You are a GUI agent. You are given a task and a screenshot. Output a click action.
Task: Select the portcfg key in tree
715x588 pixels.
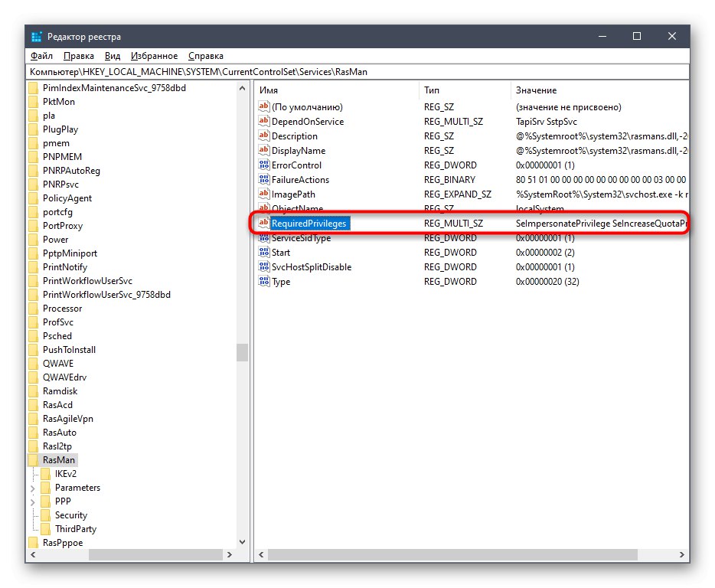(x=57, y=212)
